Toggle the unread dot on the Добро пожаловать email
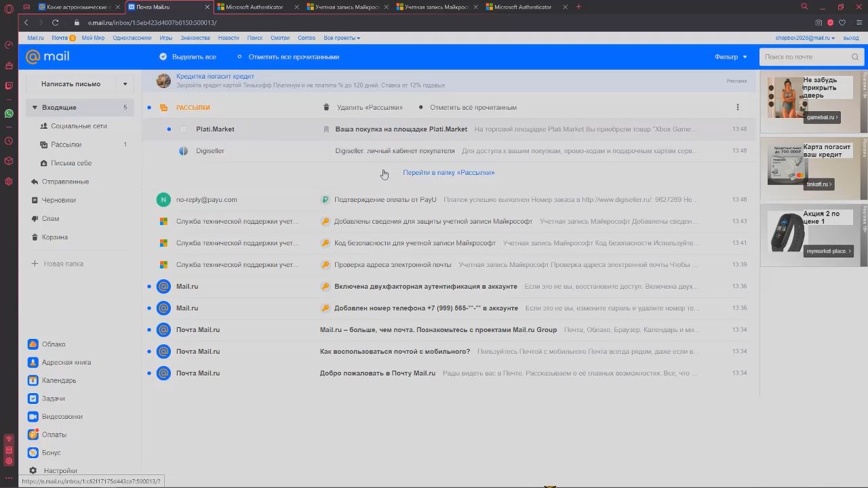The height and width of the screenshot is (488, 868). point(149,373)
